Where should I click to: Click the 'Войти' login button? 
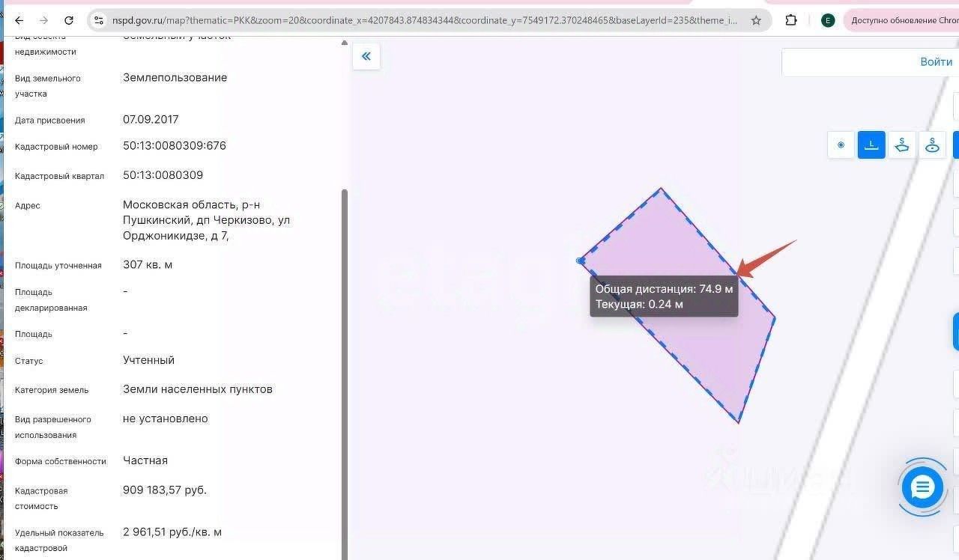click(x=936, y=62)
